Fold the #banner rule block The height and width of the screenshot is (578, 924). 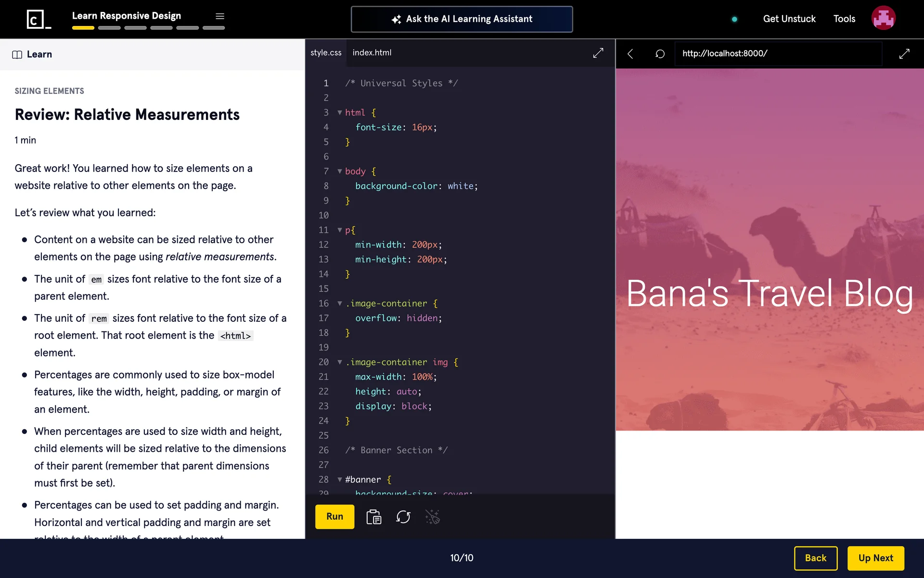click(x=340, y=480)
